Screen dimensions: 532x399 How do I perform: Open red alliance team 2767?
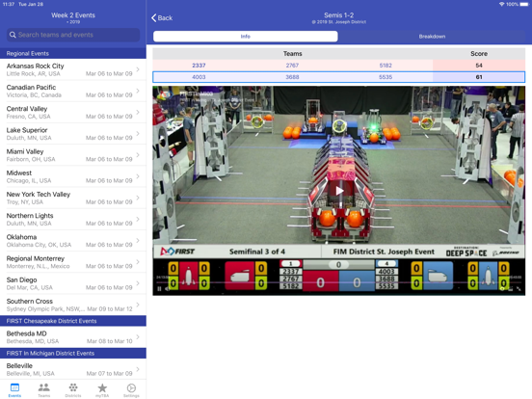[292, 66]
